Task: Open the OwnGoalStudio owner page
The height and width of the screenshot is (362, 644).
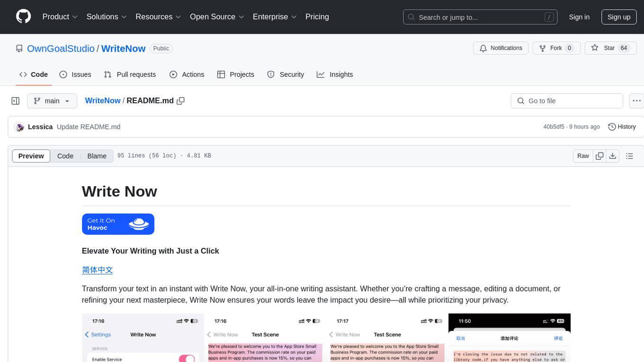Action: [61, 48]
